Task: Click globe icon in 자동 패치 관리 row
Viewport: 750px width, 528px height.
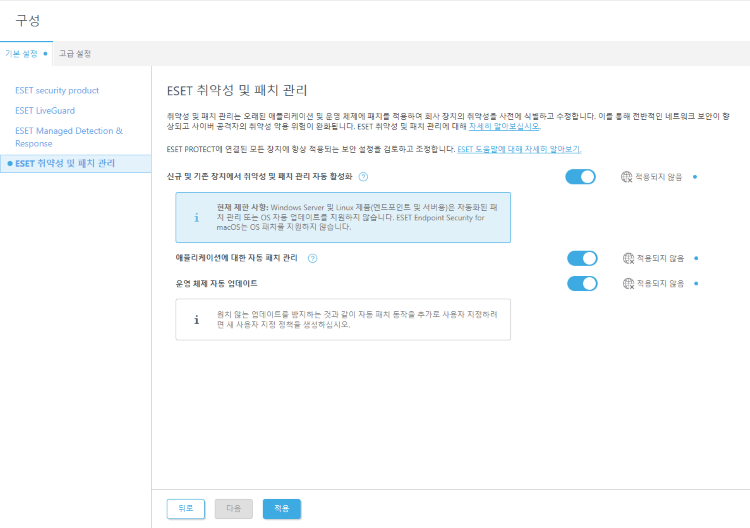Action: 629,258
